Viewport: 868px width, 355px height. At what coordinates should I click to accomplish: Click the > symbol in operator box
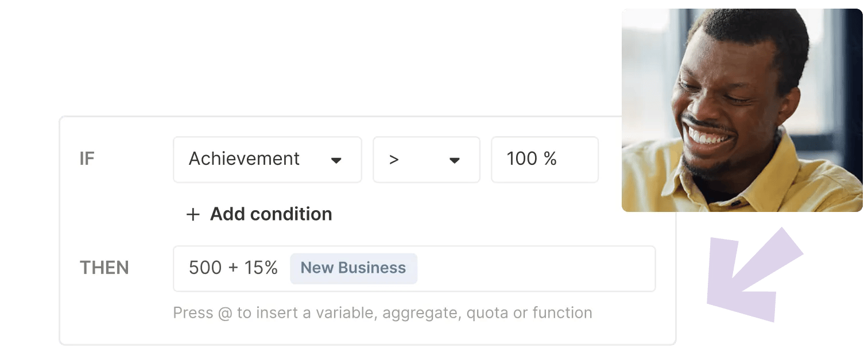[x=394, y=160]
